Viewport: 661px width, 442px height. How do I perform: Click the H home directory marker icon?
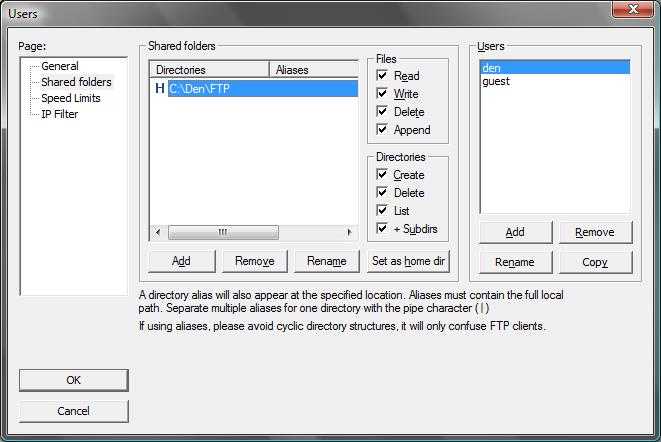[159, 89]
